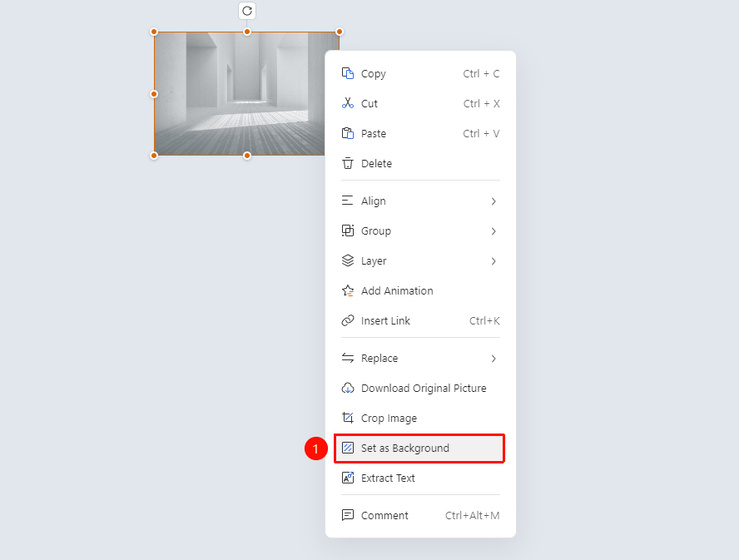Click the Add Animation star icon
Screen dimensions: 739x560
[x=348, y=291]
